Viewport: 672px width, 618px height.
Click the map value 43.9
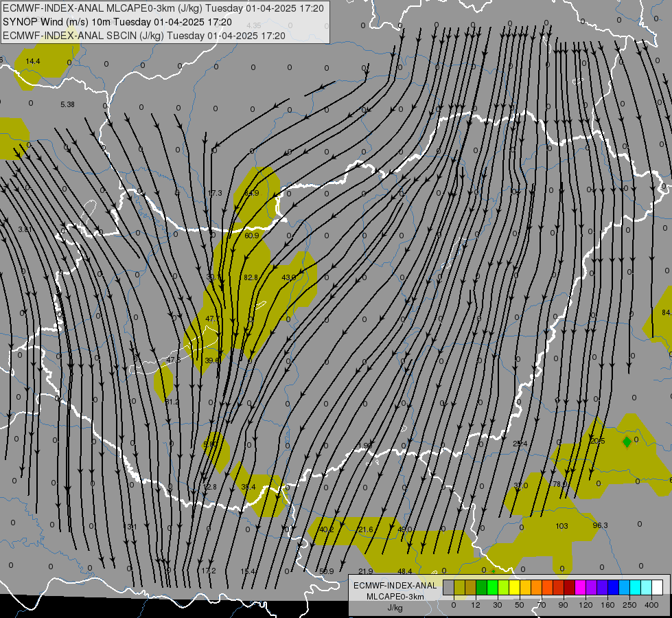[288, 277]
